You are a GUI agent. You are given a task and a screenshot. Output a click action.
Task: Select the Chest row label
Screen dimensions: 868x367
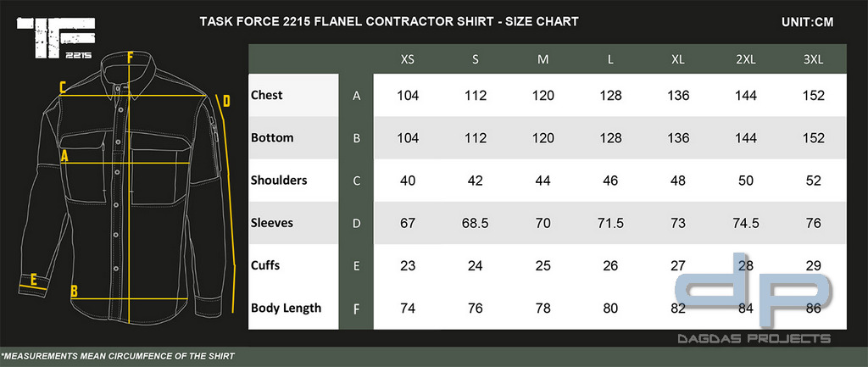pos(266,95)
